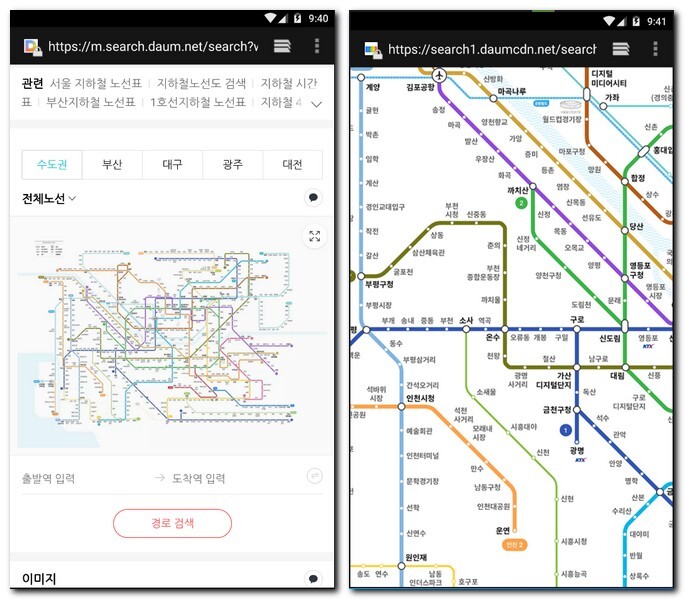
Task: Open the 전체노선 line dropdown
Action: tap(49, 199)
